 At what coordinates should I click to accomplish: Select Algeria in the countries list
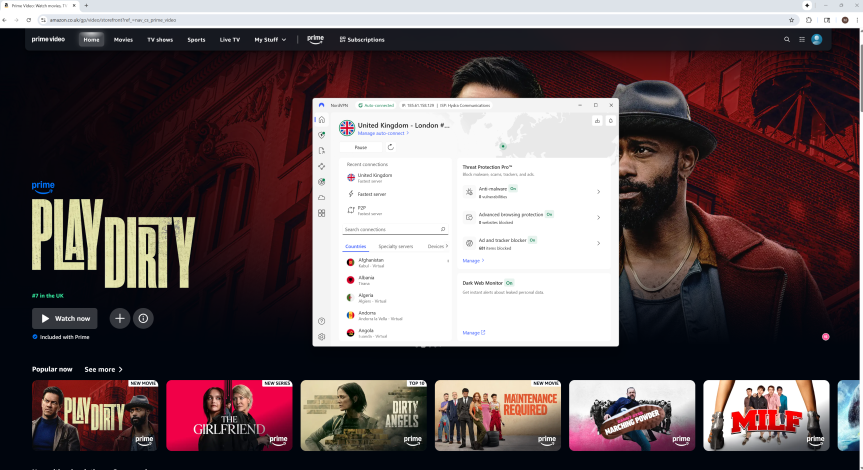click(394, 298)
